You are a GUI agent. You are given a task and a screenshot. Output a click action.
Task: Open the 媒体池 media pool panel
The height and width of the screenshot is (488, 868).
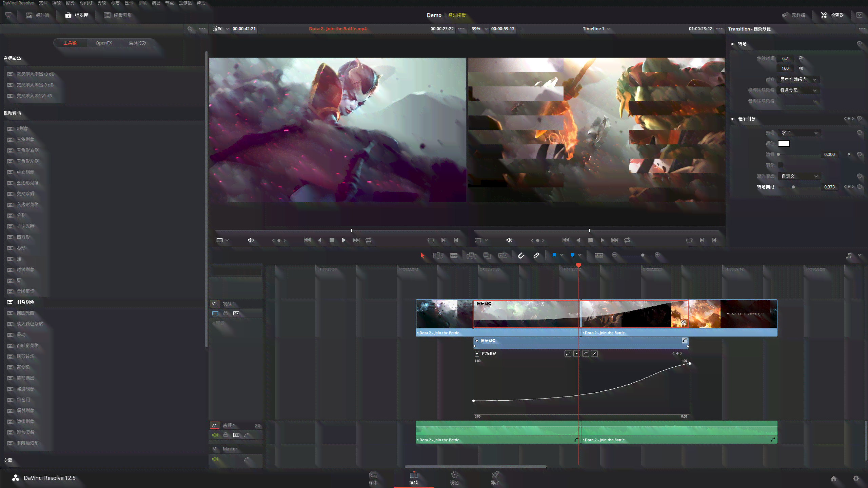click(x=38, y=15)
